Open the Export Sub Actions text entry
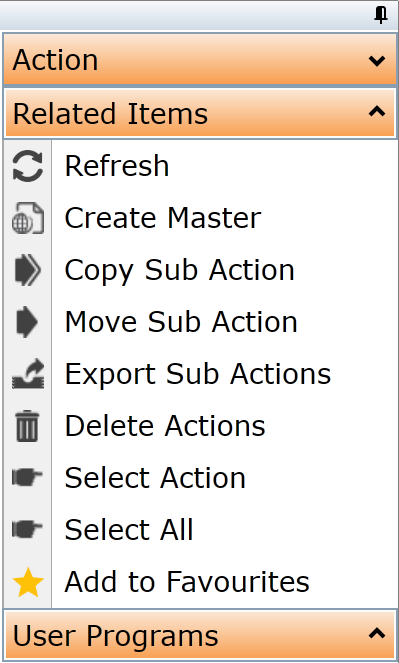This screenshot has width=399, height=663. point(197,375)
